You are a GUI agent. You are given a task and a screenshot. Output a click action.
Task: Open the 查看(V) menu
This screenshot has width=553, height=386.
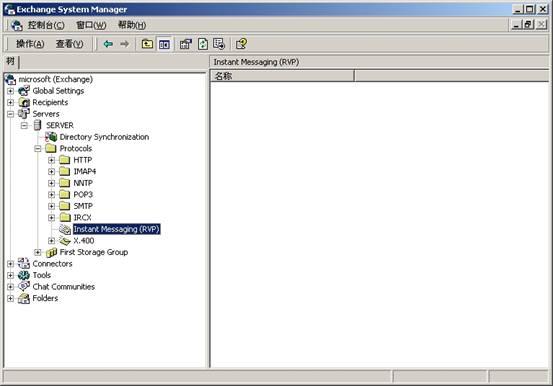pyautogui.click(x=69, y=44)
